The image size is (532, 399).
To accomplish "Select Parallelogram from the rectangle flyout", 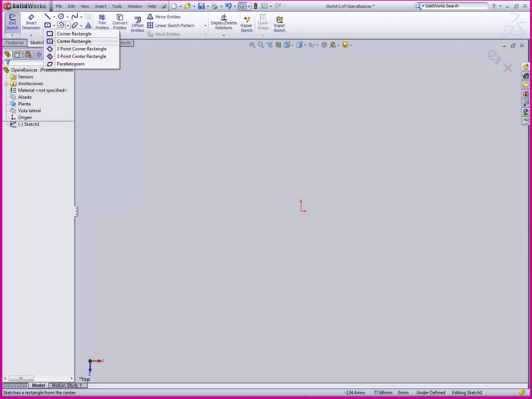I will click(x=71, y=64).
